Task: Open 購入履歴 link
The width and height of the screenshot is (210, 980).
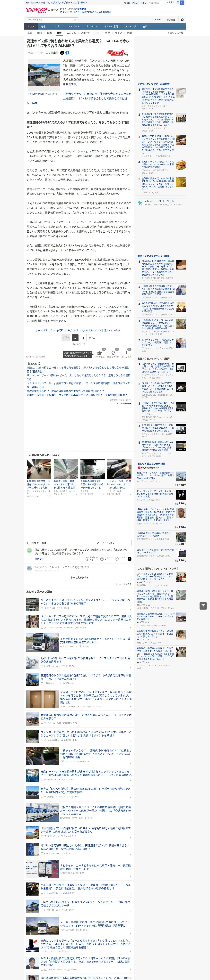Action: (171, 20)
